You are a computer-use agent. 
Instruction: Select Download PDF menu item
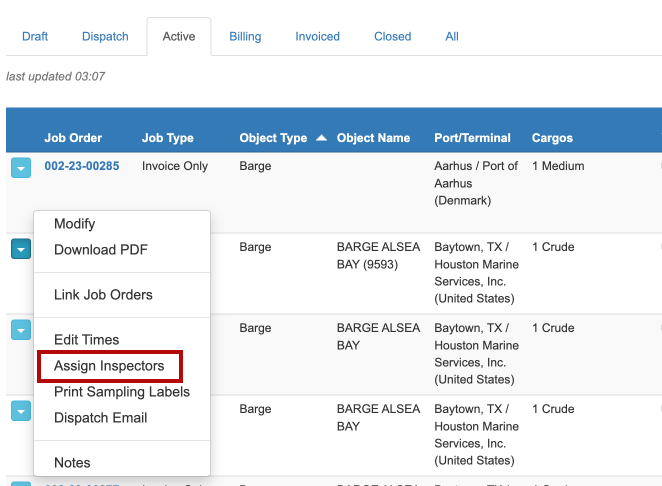[x=101, y=250]
